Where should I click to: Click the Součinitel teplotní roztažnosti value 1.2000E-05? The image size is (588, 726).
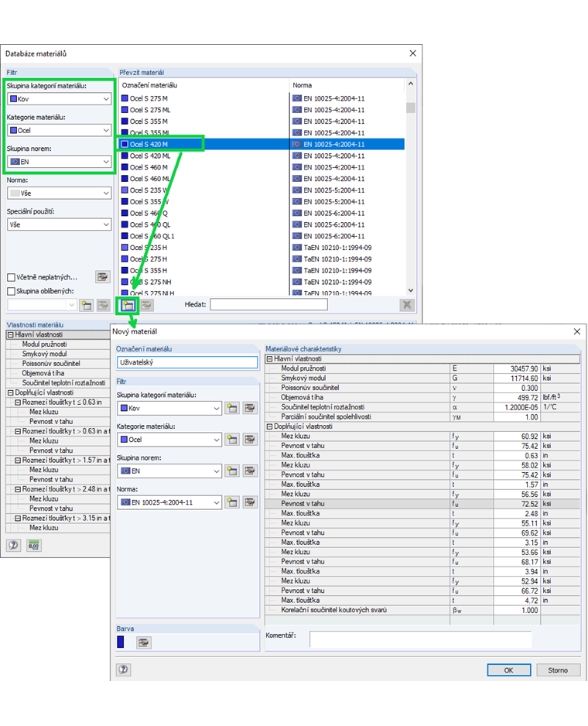click(x=517, y=407)
